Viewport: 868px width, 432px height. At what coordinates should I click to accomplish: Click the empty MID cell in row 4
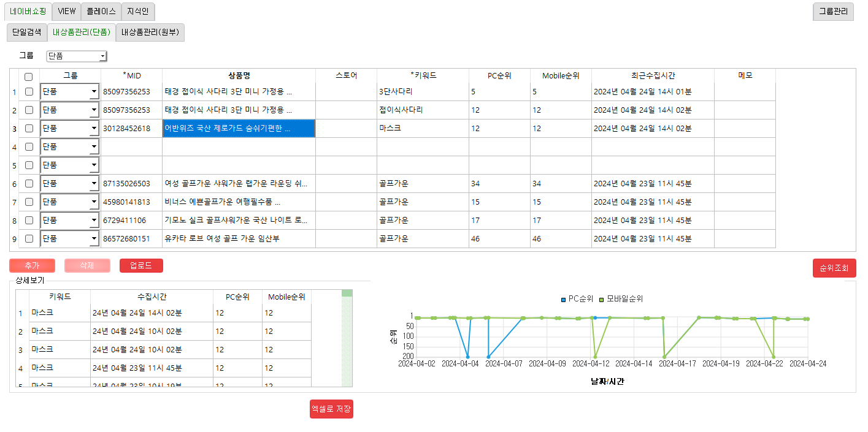pos(131,147)
